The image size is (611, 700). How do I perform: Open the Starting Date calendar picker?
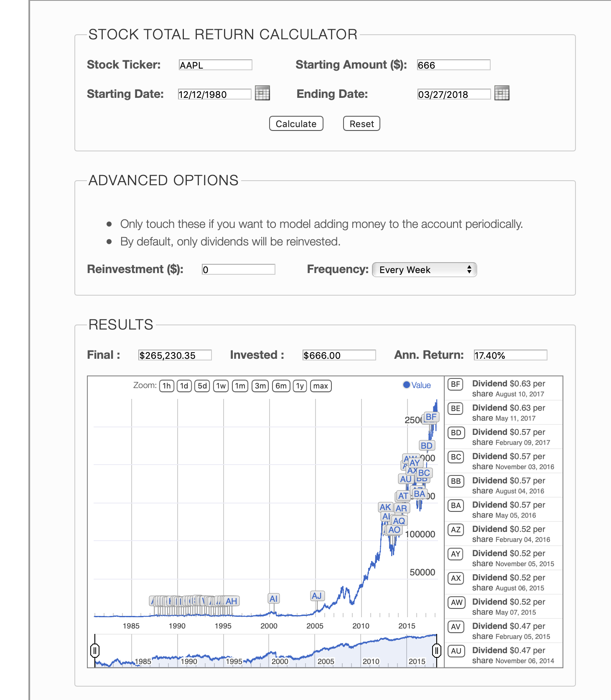[x=262, y=93]
